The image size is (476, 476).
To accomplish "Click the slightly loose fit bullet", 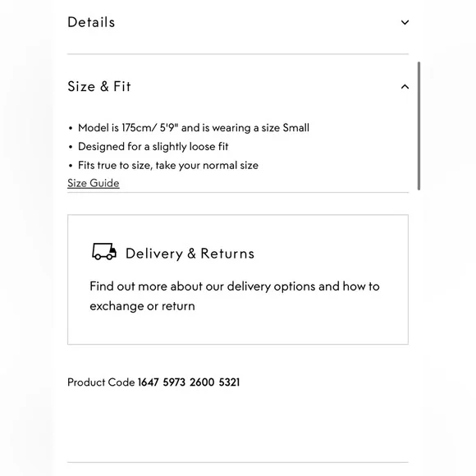I will pyautogui.click(x=153, y=147).
